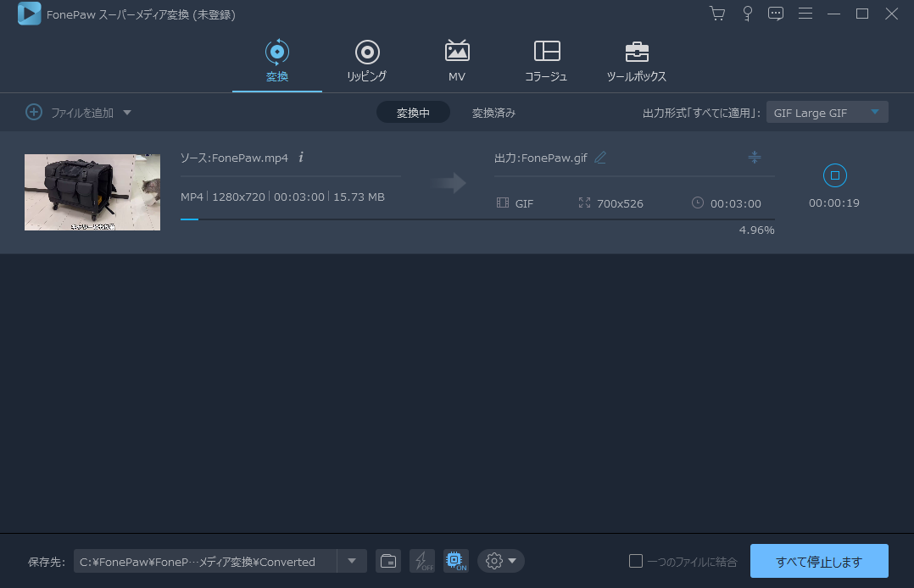Expand the ファイルを追加 dropdown arrow
Viewport: 914px width, 588px height.
coord(127,113)
